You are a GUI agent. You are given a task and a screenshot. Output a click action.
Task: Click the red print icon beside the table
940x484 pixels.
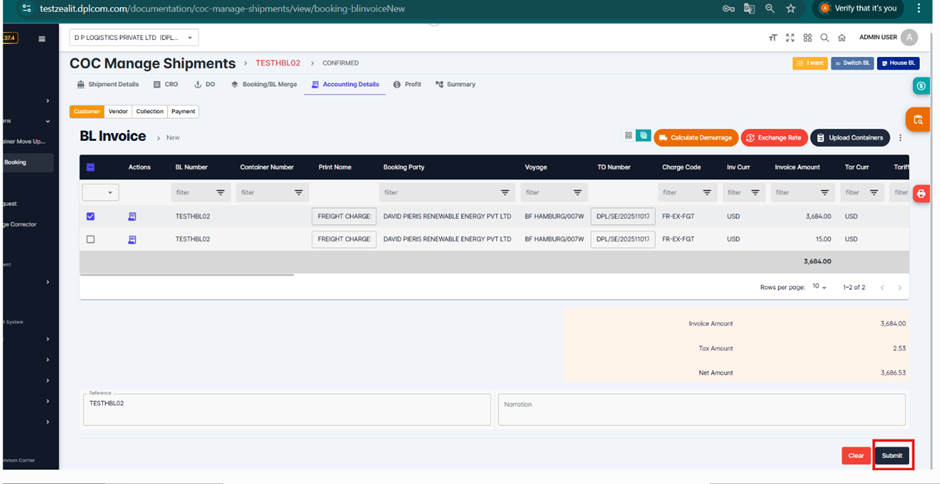click(x=921, y=193)
